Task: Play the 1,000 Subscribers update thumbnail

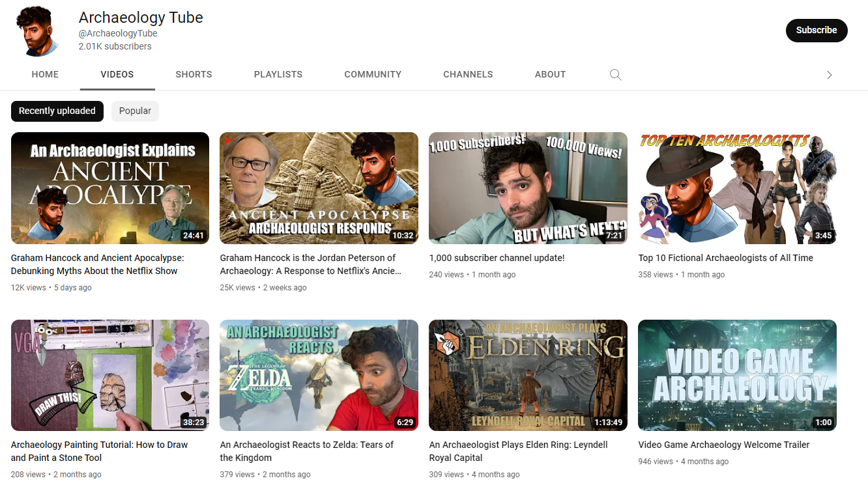Action: [x=528, y=188]
